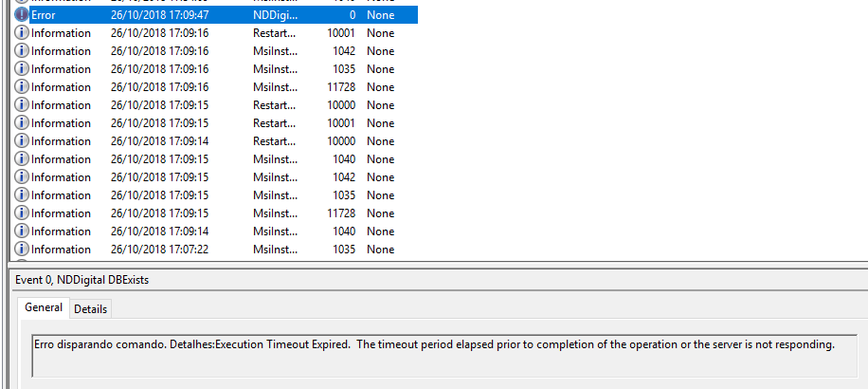Screen dimensions: 868x389
Task: Click the red Error icon of the NDDigi event
Action: 22,15
